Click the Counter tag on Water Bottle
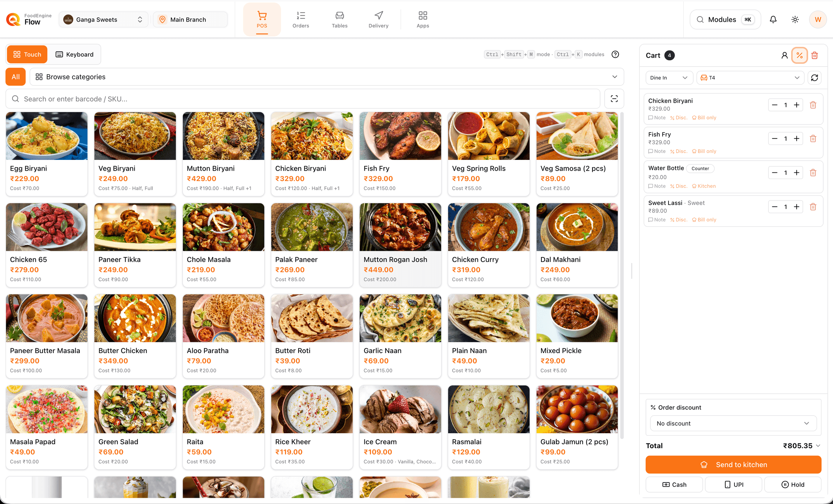833x504 pixels. pos(700,169)
